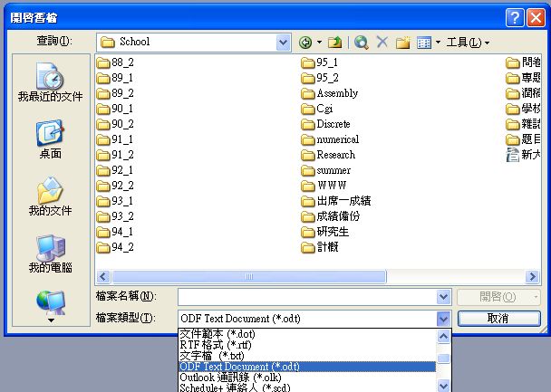Expand the 查詢 folder location dropdown
The width and height of the screenshot is (551, 392).
284,42
